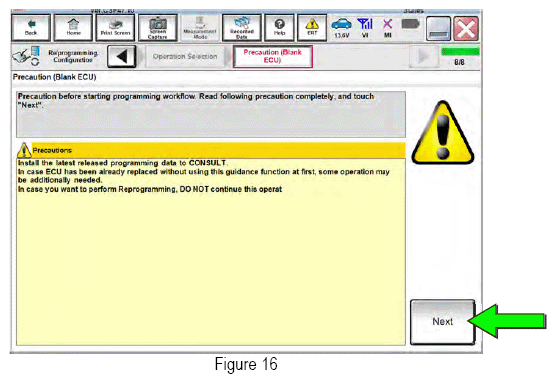Open the Recorded Data button
The image size is (556, 383).
[x=242, y=28]
